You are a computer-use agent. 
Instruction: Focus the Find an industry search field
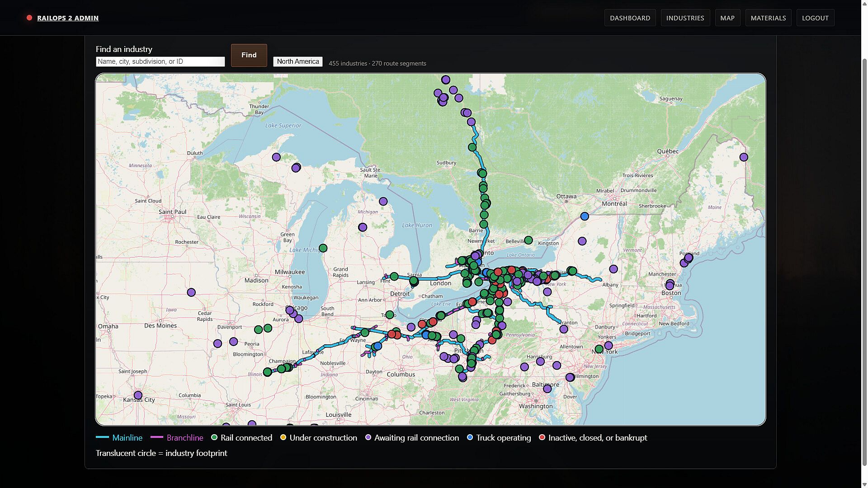tap(160, 61)
